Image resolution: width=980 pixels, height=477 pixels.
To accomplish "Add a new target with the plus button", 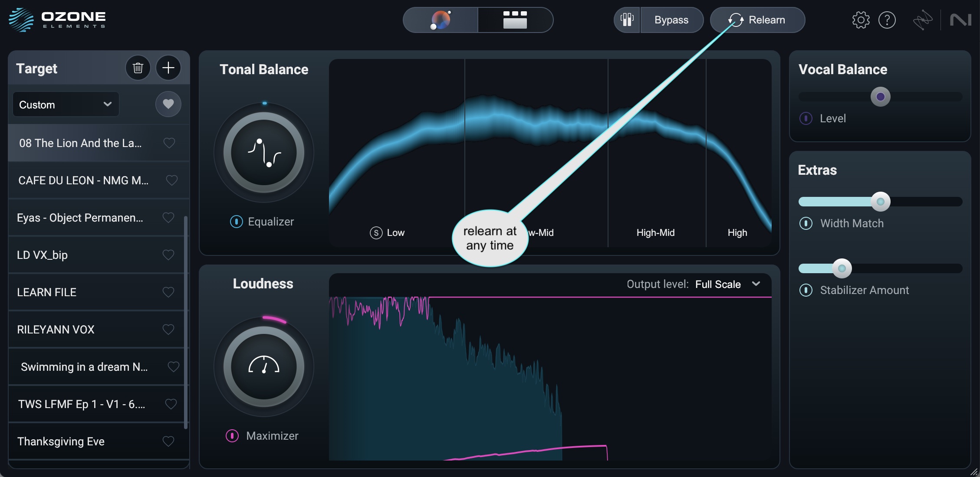I will pos(168,68).
